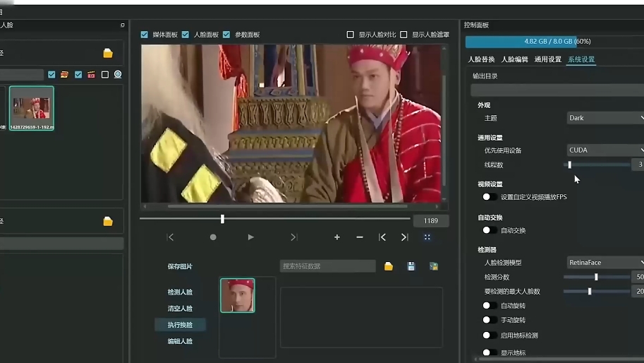This screenshot has width=644, height=363.
Task: Switch to 人脸替换 tab
Action: (481, 59)
